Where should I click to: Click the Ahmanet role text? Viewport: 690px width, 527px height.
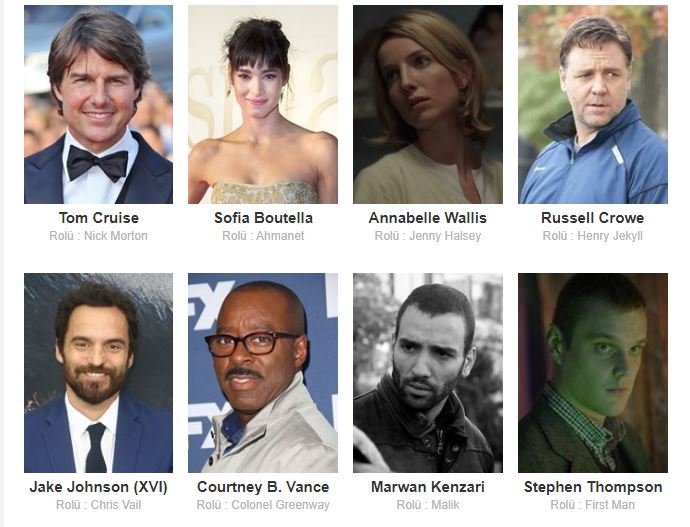coord(280,236)
